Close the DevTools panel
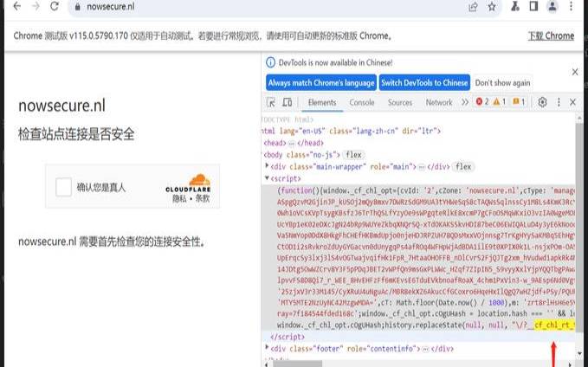This screenshot has width=588, height=367. (572, 102)
